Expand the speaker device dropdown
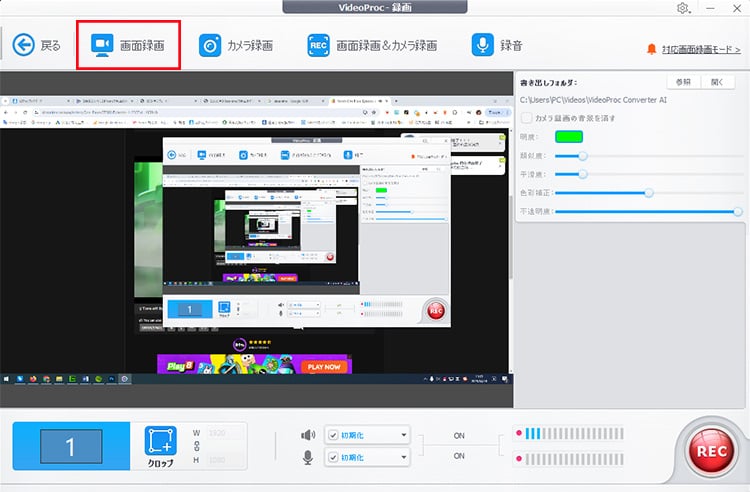 [x=403, y=434]
